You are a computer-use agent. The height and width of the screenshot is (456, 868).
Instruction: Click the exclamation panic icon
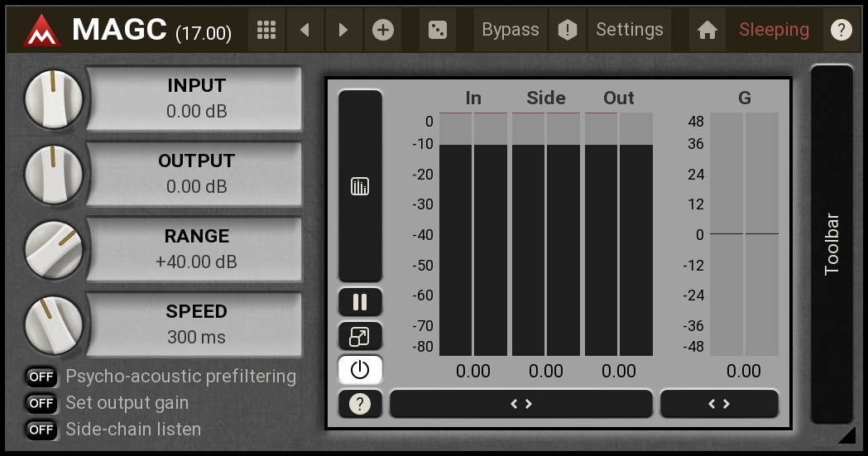click(x=567, y=31)
